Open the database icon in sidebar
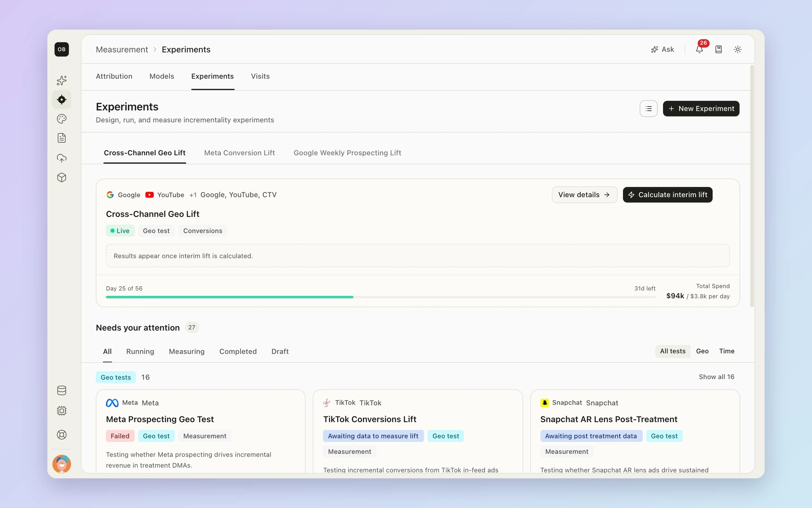 click(x=62, y=390)
